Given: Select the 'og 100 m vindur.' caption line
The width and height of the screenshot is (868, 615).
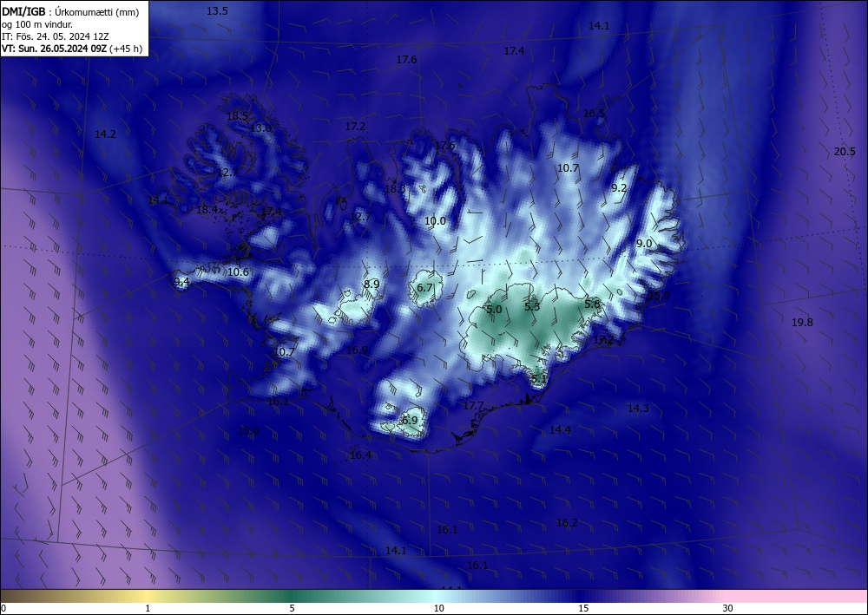Looking at the screenshot, I should (37, 23).
